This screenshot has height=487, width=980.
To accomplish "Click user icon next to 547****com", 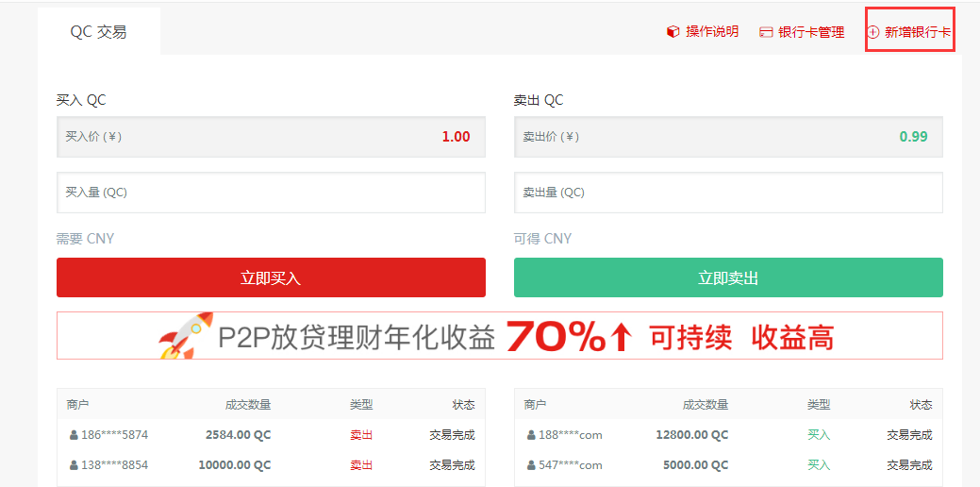I will tap(531, 465).
